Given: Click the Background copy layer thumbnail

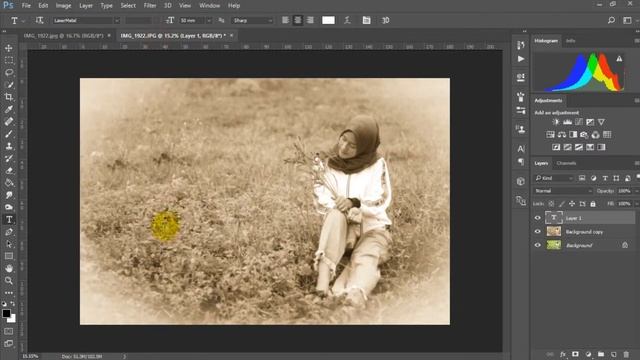Looking at the screenshot, I should (x=554, y=231).
